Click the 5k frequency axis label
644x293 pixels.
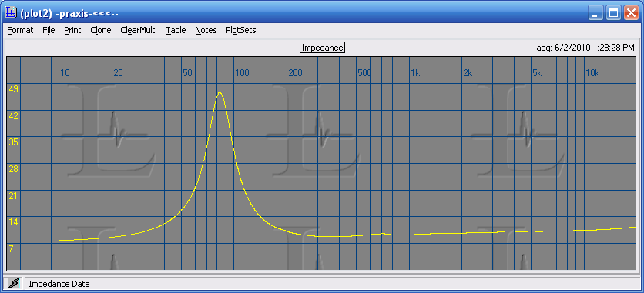[x=537, y=73]
